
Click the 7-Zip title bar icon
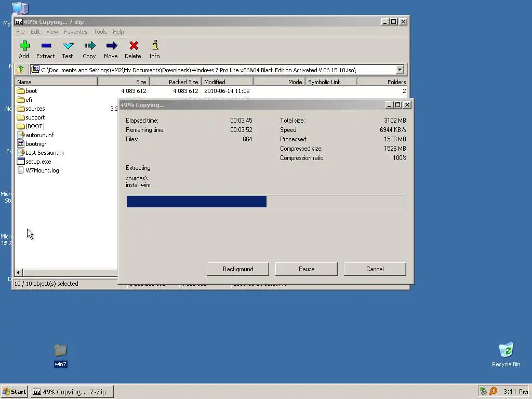[x=19, y=22]
